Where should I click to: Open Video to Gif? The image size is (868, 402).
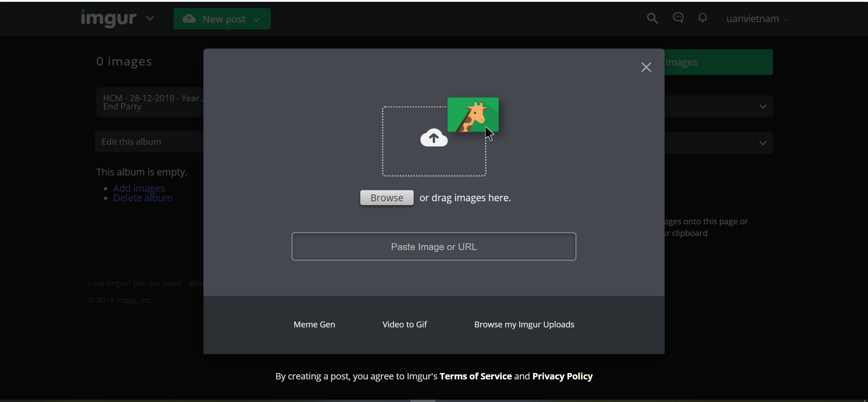tap(405, 325)
